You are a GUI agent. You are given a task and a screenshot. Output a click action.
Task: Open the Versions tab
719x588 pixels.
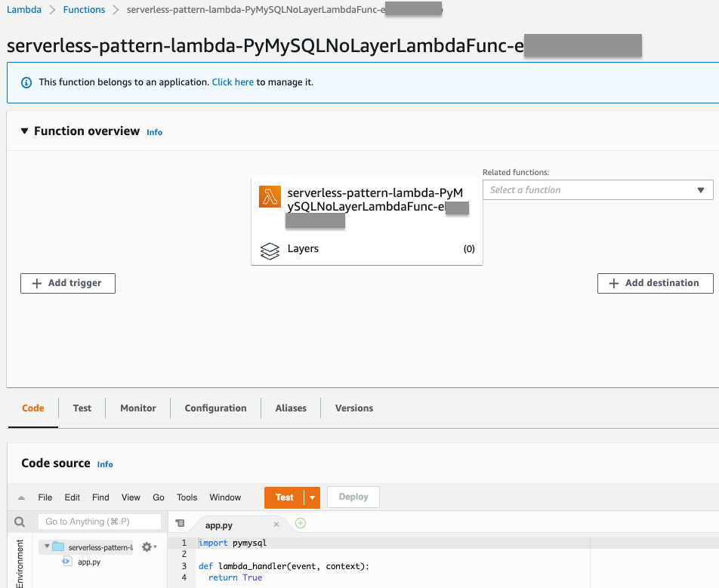pos(354,408)
